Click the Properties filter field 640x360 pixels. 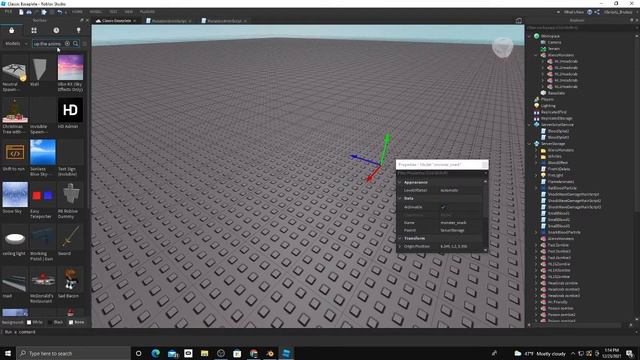[442, 173]
